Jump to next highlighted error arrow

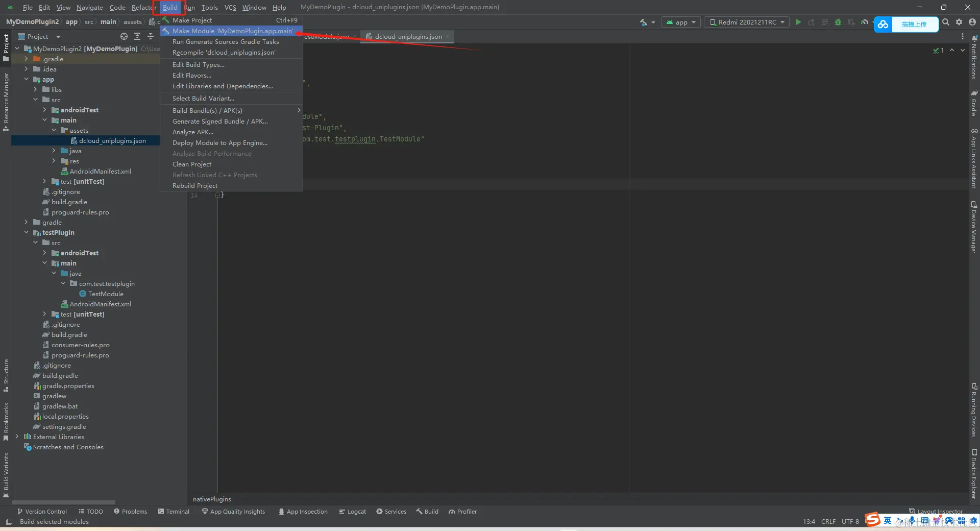(963, 50)
